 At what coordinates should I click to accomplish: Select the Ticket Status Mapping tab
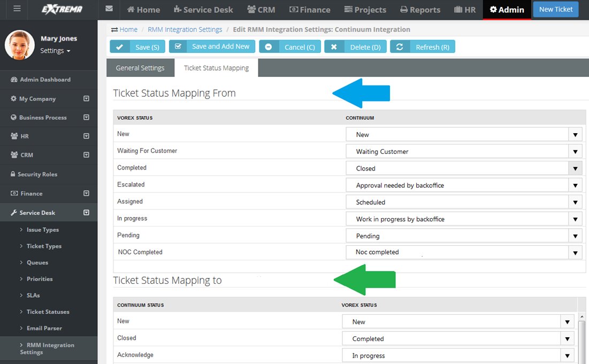(x=216, y=68)
